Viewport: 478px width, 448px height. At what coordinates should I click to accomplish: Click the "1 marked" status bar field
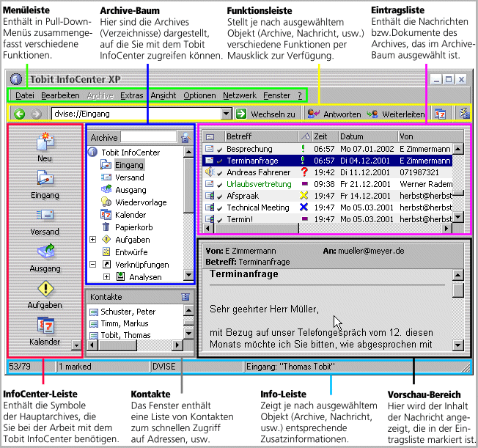tap(103, 367)
